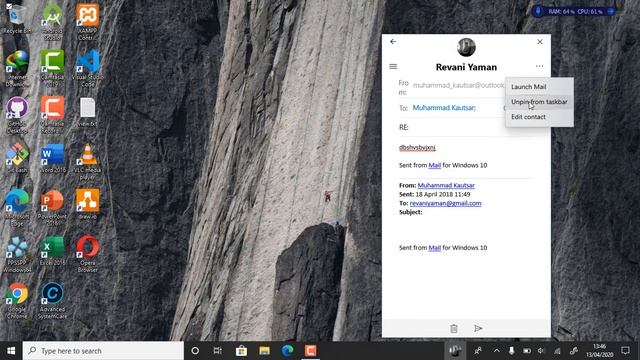Click the To recipient Muhammad Kautsar
This screenshot has width=640, height=360.
pos(444,108)
